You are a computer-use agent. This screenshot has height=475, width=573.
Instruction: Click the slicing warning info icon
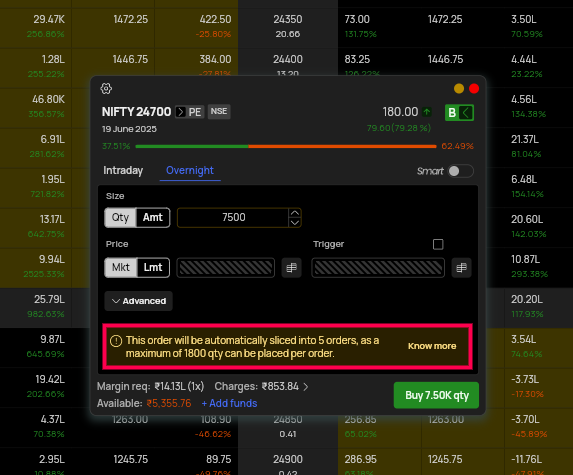pyautogui.click(x=116, y=341)
